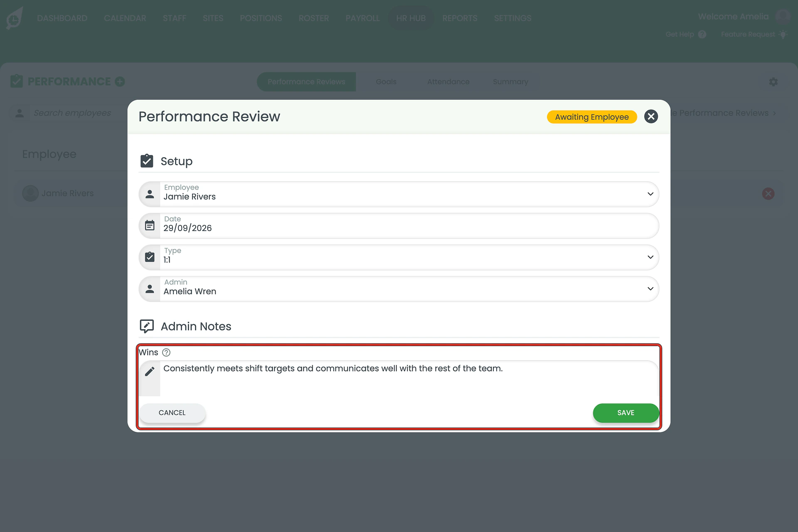
Task: Click the person icon in Admin field
Action: [150, 288]
